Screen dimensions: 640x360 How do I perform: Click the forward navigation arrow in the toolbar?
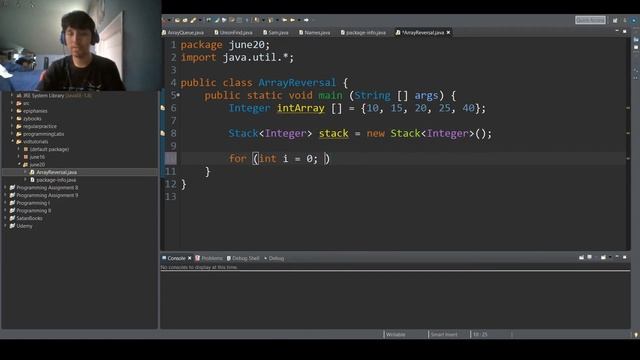click(306, 20)
